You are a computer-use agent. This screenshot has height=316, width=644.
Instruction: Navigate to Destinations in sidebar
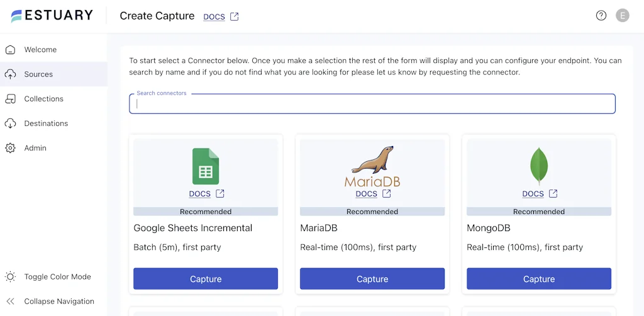[x=46, y=123]
